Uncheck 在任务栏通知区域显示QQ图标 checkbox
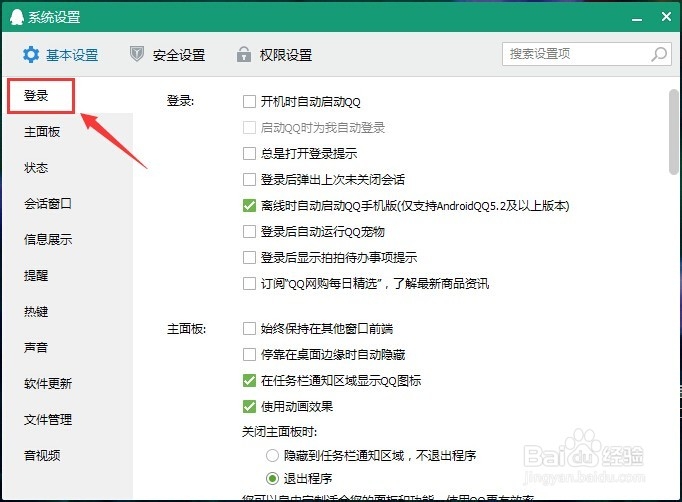 point(249,381)
